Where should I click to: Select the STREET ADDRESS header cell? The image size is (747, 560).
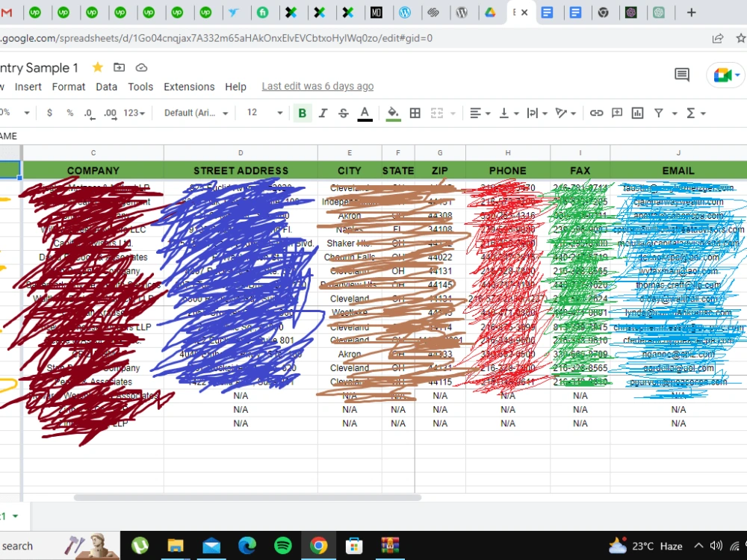coord(241,170)
